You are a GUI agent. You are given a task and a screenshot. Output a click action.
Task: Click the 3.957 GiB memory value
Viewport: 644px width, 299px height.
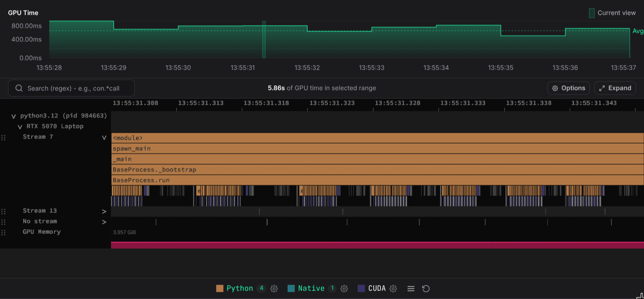124,232
